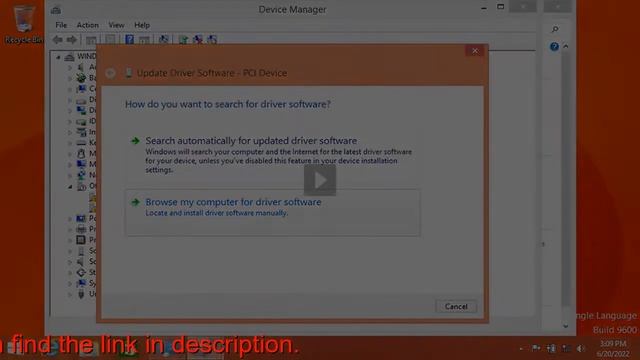
Task: Click the Update Driver Software toolbar icon
Action: click(x=183, y=40)
